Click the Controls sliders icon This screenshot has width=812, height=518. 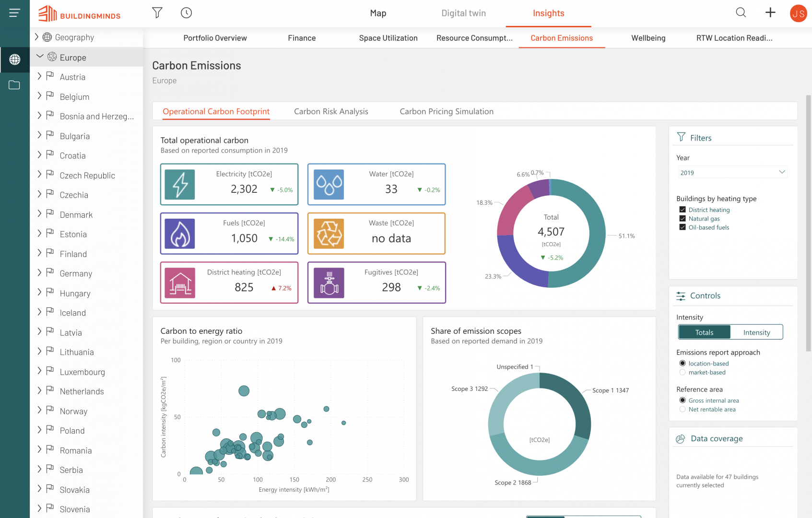click(681, 296)
